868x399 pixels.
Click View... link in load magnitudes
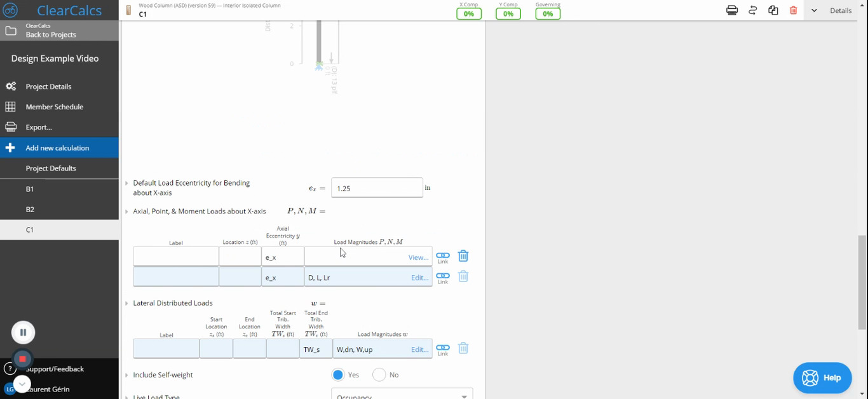pyautogui.click(x=418, y=257)
